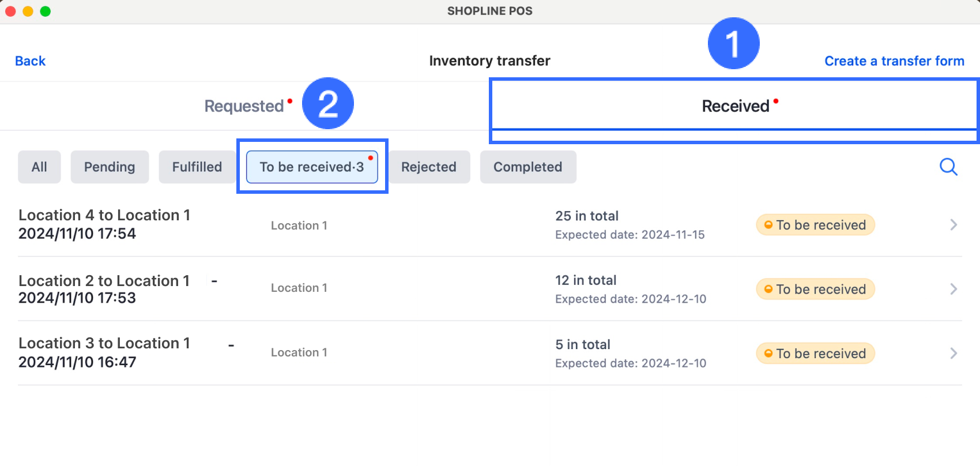Image resolution: width=980 pixels, height=466 pixels.
Task: Switch to the Requested tab
Action: 244,106
